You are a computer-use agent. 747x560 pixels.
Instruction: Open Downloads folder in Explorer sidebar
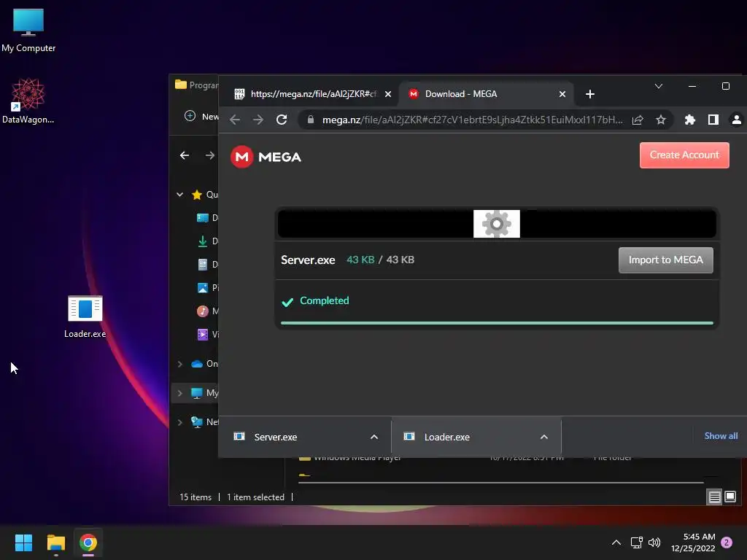point(206,241)
